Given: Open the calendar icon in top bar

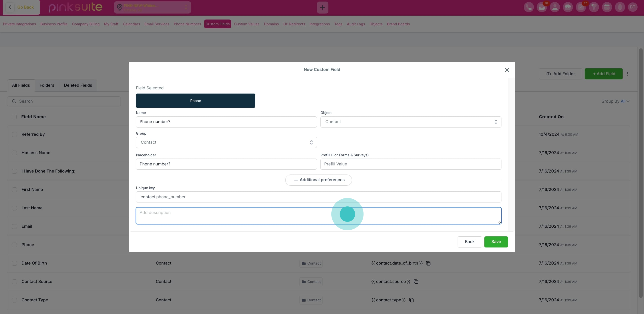Looking at the screenshot, I should (x=606, y=7).
